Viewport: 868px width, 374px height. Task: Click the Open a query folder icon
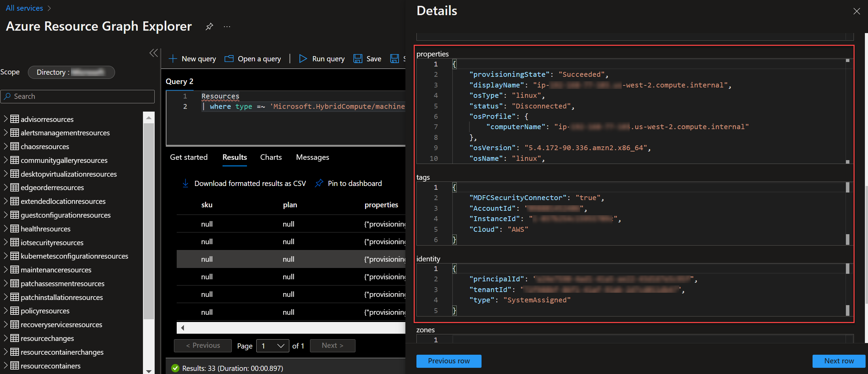click(x=229, y=59)
